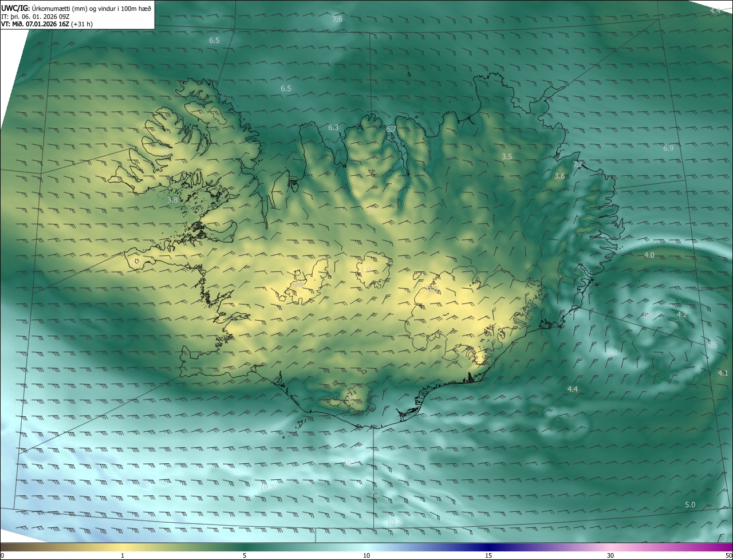
Task: Click the 6.7 value label on the map
Action: point(391,129)
